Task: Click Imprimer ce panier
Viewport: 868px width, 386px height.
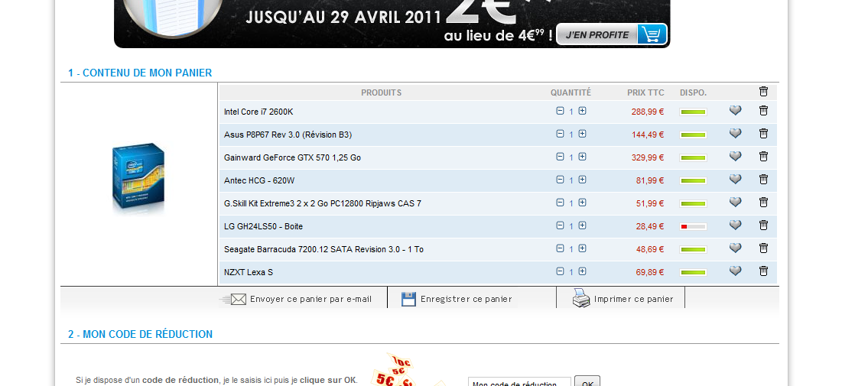Action: point(623,299)
